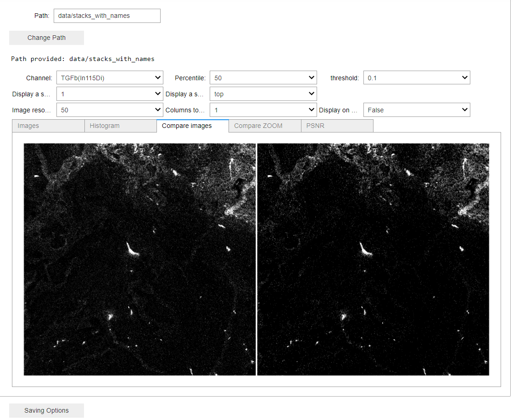Image resolution: width=513 pixels, height=420 pixels.
Task: Click the left comparison image
Action: (x=139, y=259)
